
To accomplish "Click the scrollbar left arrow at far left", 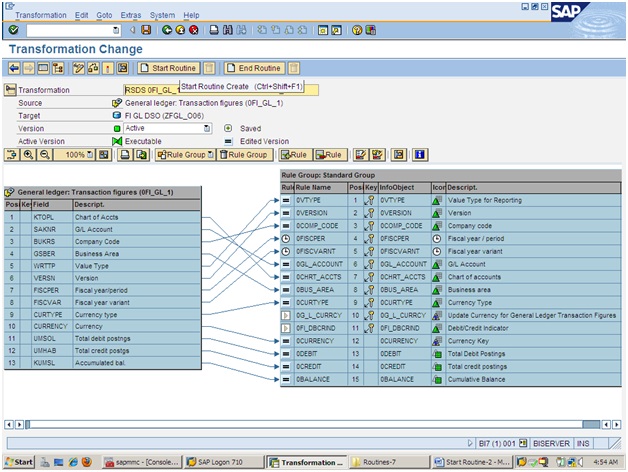I will (9, 424).
